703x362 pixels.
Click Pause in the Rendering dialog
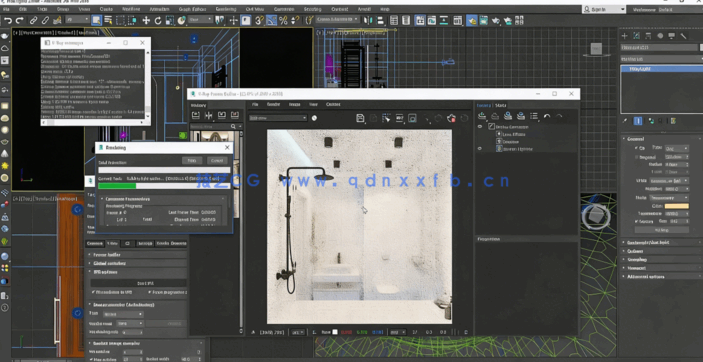tap(192, 161)
